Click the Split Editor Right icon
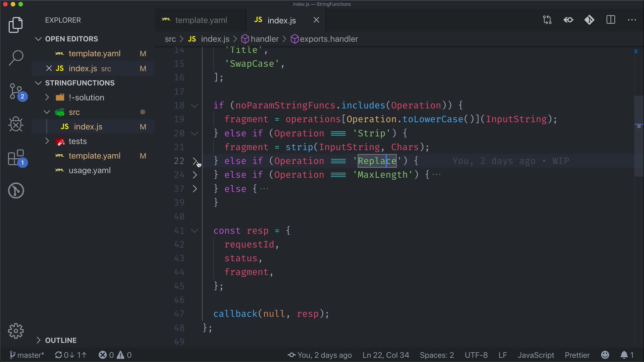Image resolution: width=644 pixels, height=362 pixels. pos(611,20)
